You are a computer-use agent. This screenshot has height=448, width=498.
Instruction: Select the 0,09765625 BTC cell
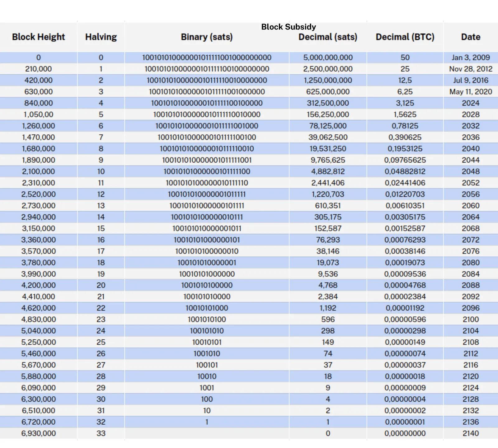(x=405, y=160)
